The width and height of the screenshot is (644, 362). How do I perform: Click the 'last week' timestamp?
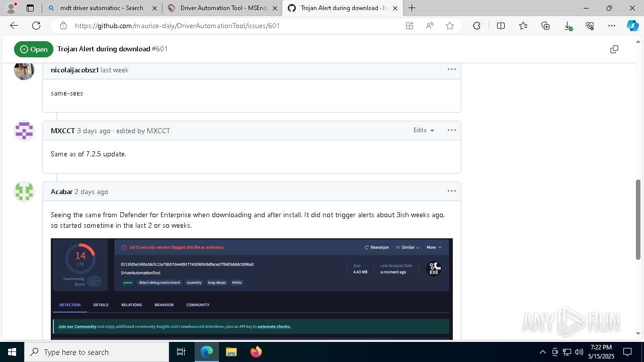(x=114, y=70)
